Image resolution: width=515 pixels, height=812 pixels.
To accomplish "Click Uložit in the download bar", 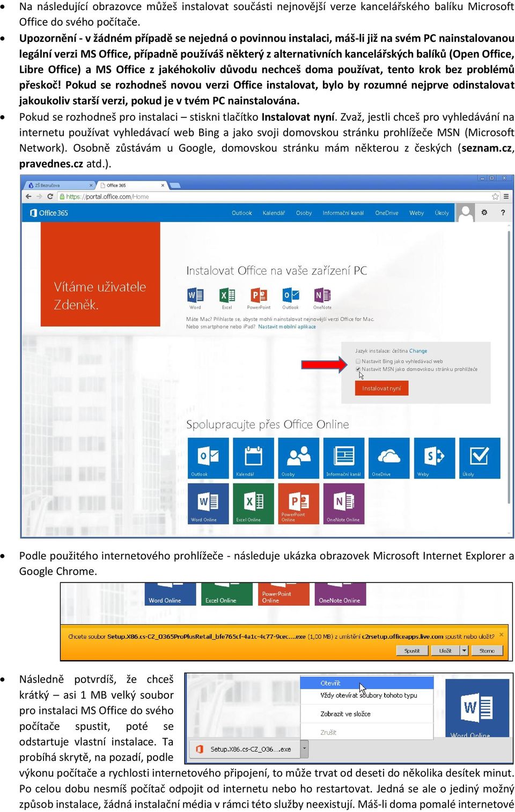I will (445, 651).
